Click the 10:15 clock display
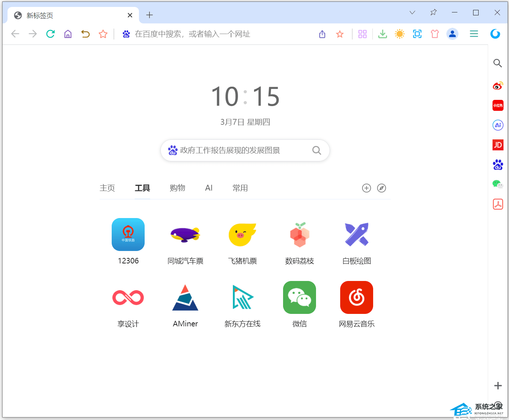Viewport: 509px width, 420px height. (245, 97)
